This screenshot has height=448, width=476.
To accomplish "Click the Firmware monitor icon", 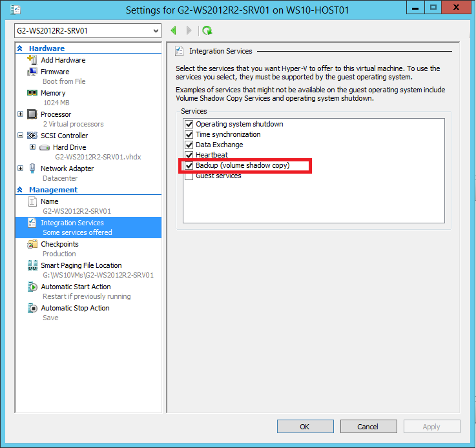I will [32, 72].
